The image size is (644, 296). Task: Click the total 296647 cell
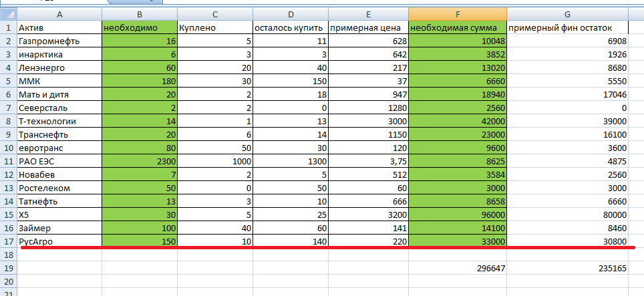(458, 268)
